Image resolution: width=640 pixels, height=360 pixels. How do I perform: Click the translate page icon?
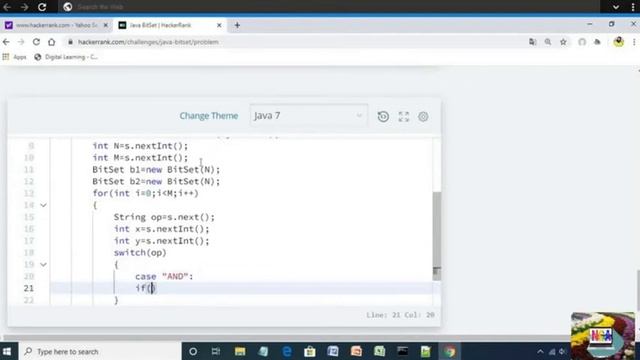(532, 42)
